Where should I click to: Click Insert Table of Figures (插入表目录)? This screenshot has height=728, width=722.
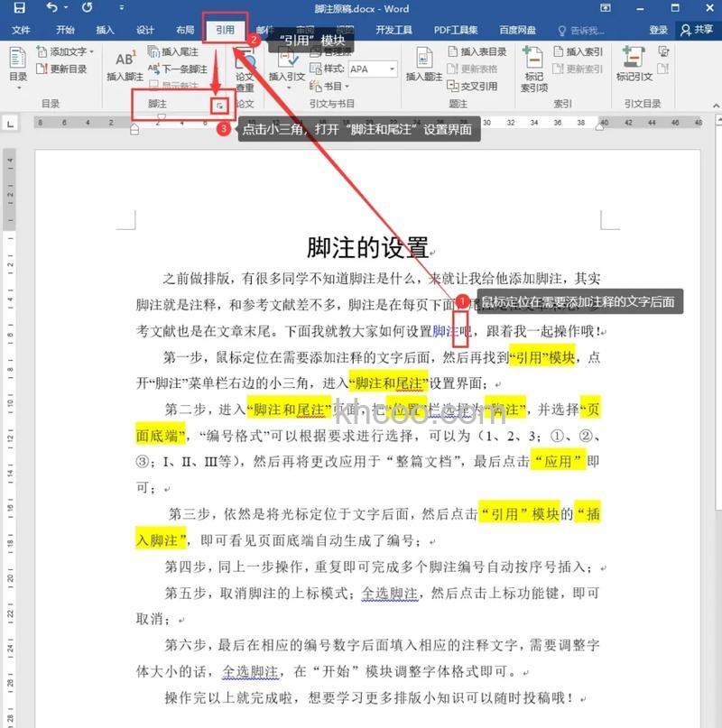point(480,51)
